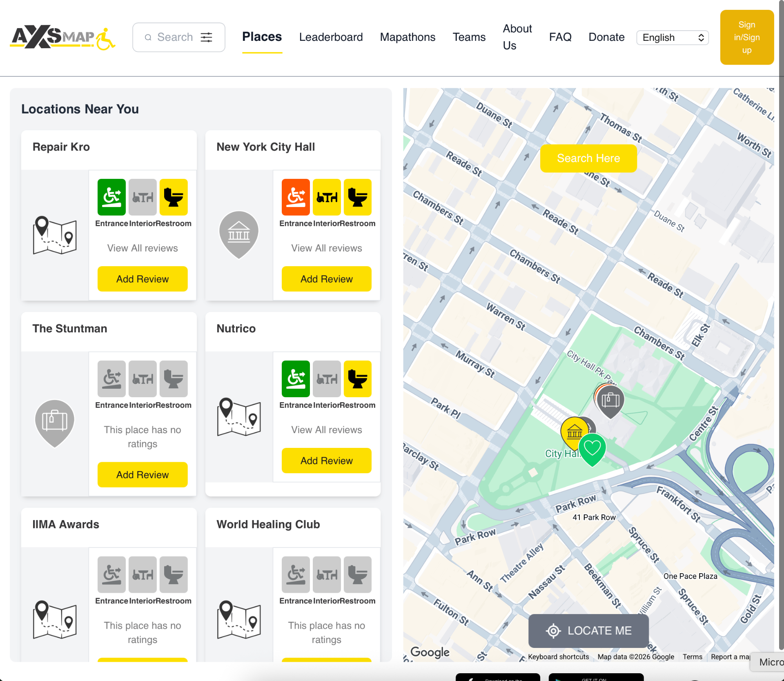Click the search magnifier icon
This screenshot has height=681, width=784.
(x=148, y=37)
